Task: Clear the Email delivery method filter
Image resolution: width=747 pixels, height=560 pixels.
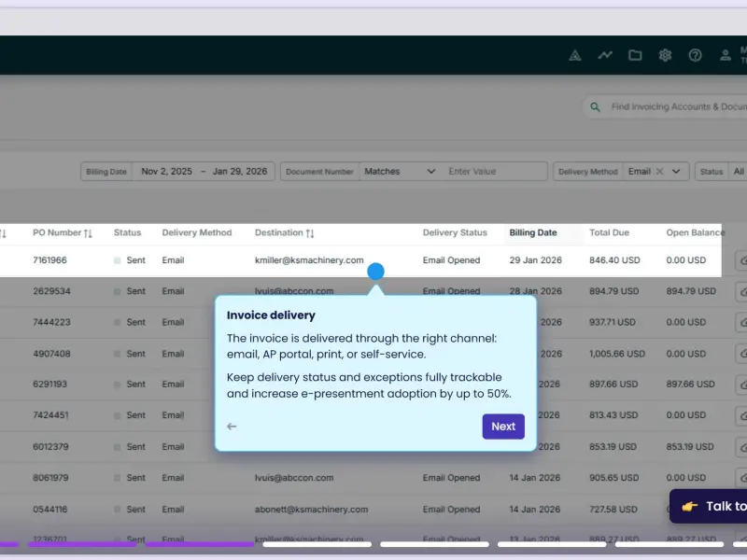Action: (x=660, y=172)
